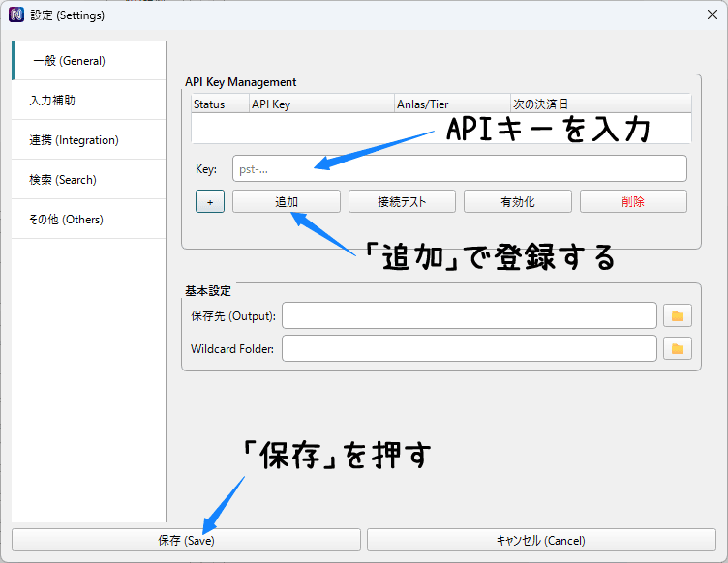Click the キャンセル (Cancel) button
Viewport: 728px width, 563px height.
(x=541, y=541)
